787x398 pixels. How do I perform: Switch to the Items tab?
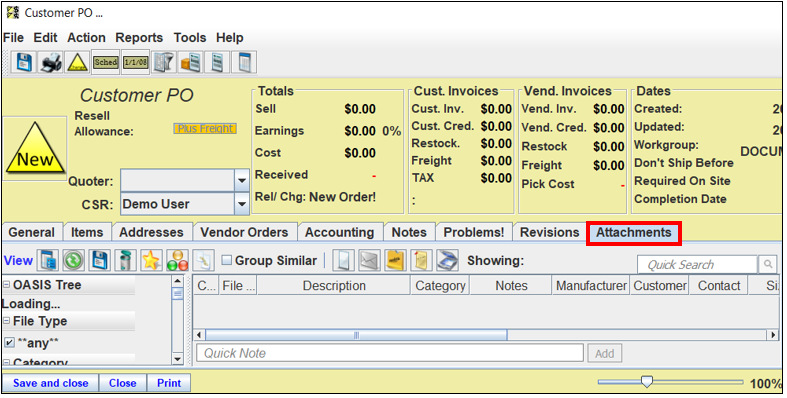87,232
